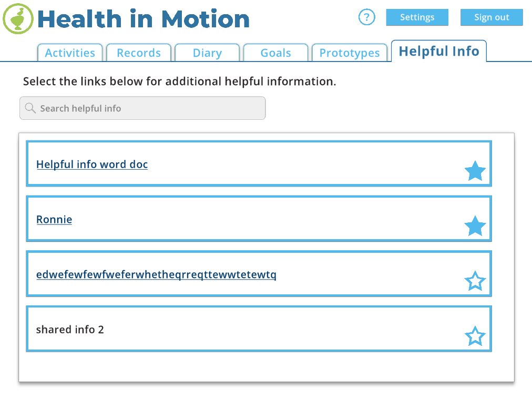532x400 pixels.
Task: Star the shared info 2 item
Action: pos(475,336)
